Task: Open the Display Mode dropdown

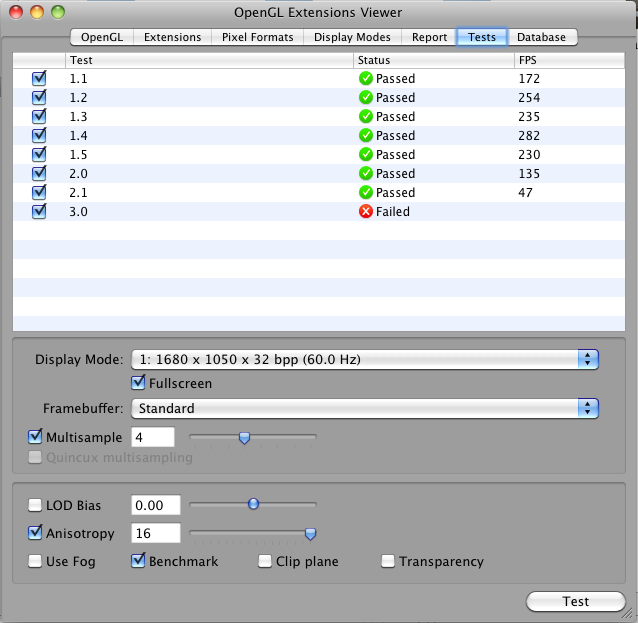Action: (x=365, y=359)
